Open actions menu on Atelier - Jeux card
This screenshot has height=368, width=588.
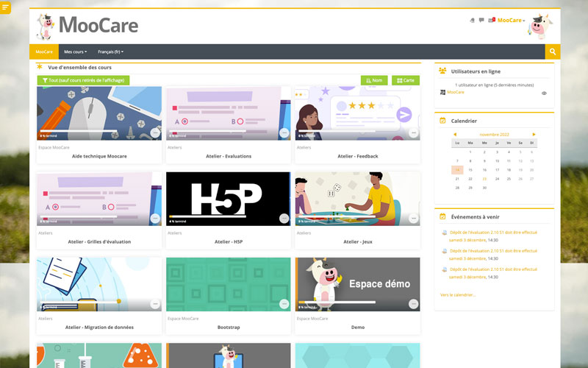[x=413, y=218]
